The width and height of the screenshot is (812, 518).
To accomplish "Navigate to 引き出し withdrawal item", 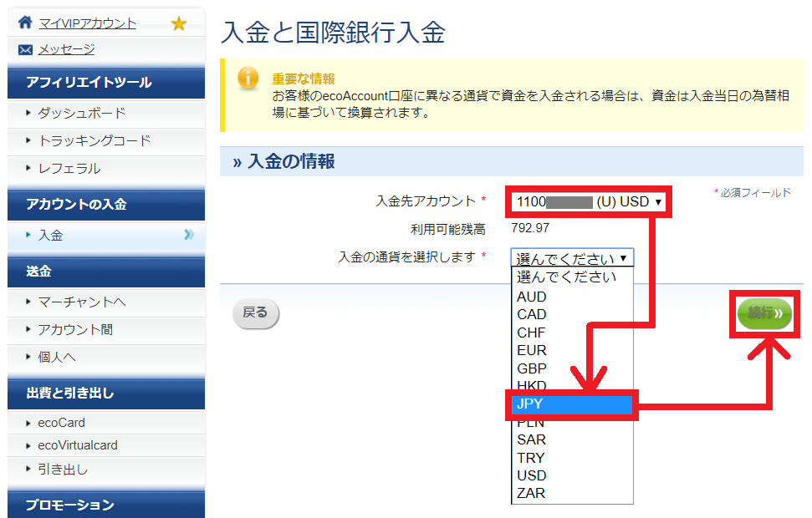I will (62, 470).
